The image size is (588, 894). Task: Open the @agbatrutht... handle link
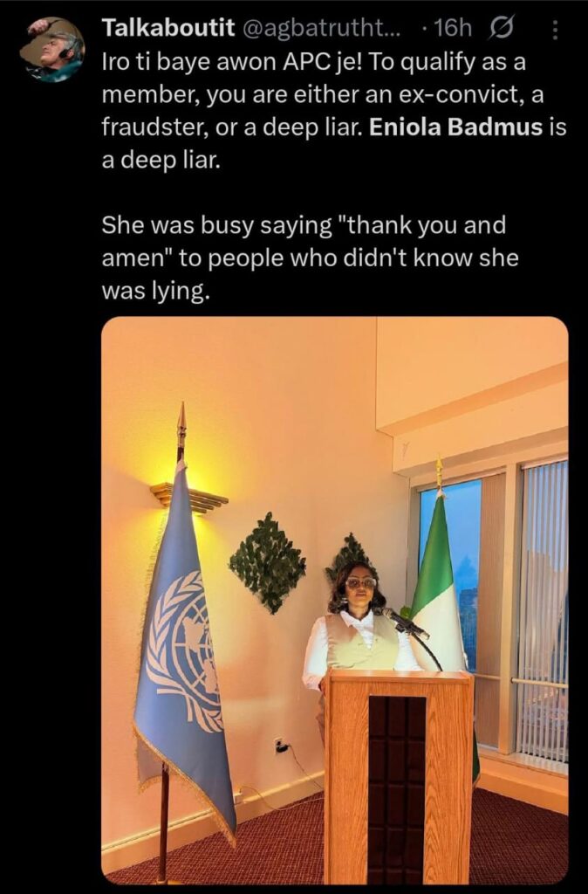(x=322, y=28)
